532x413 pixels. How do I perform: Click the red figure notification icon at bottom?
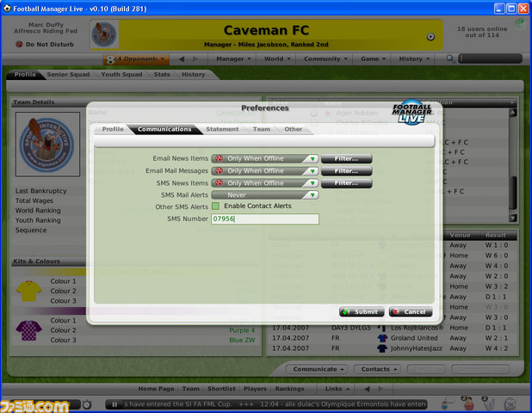[468, 403]
